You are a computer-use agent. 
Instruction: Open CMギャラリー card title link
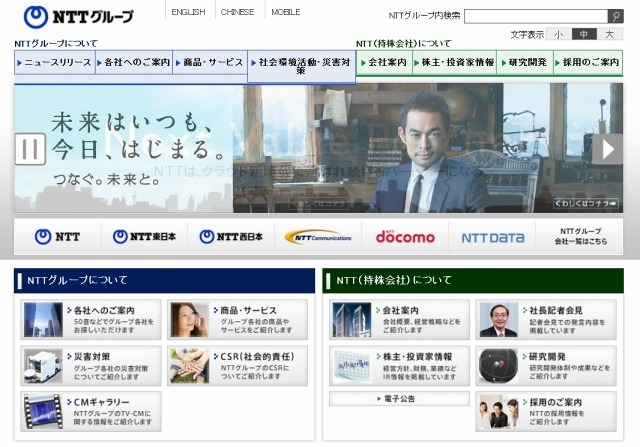[x=101, y=403]
